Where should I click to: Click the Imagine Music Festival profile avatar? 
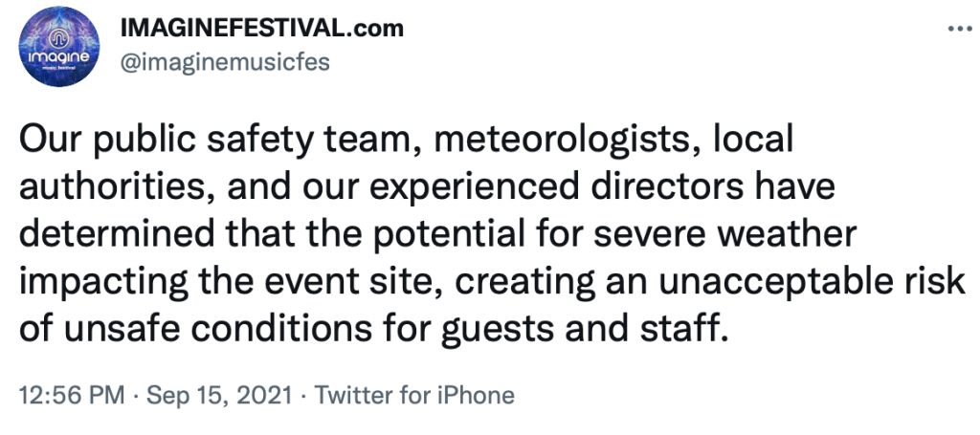point(58,47)
